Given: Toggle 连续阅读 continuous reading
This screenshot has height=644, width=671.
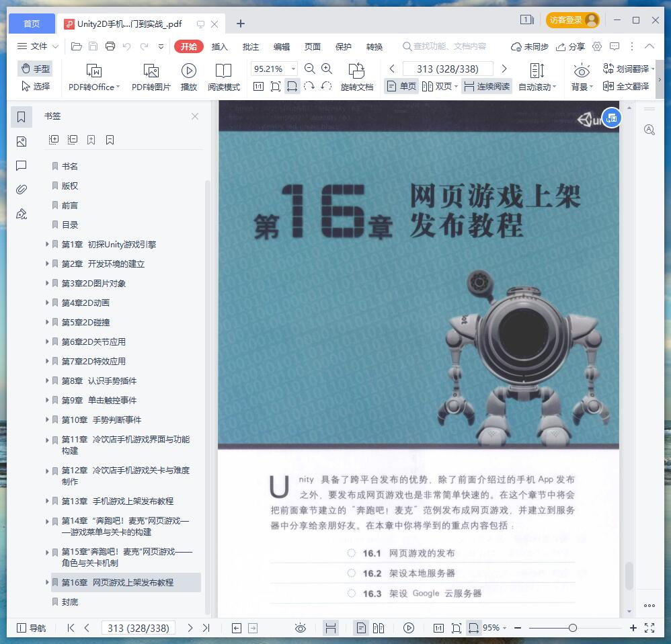Looking at the screenshot, I should point(487,87).
